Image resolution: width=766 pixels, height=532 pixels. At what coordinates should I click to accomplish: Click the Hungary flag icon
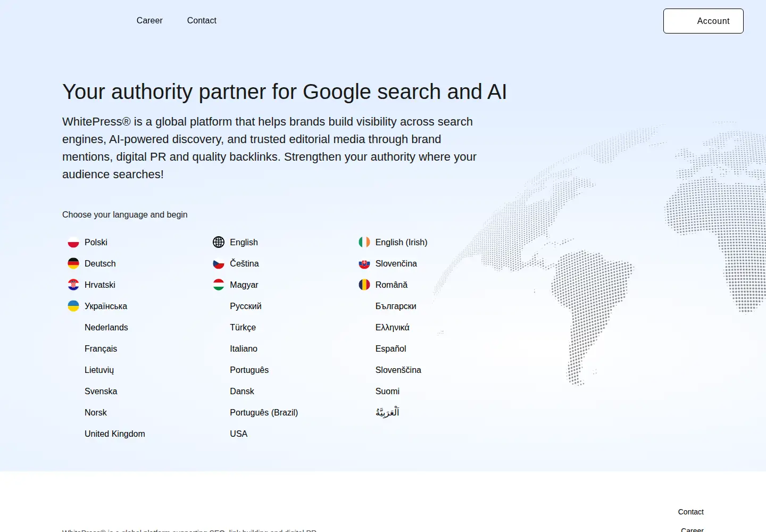click(x=219, y=285)
